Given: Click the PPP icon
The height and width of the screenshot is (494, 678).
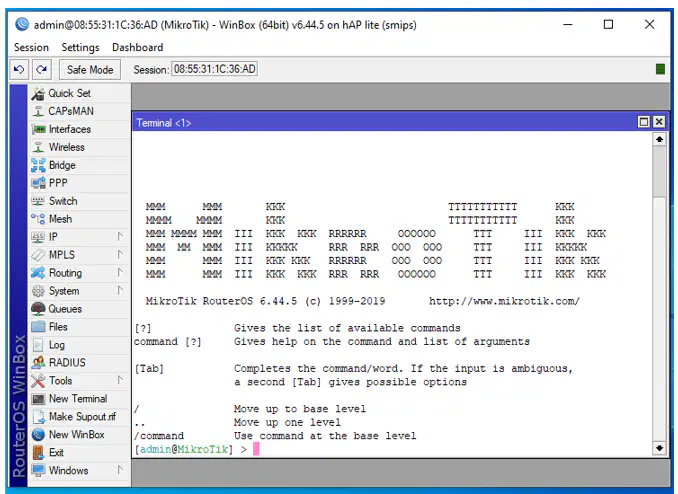Looking at the screenshot, I should point(38,183).
